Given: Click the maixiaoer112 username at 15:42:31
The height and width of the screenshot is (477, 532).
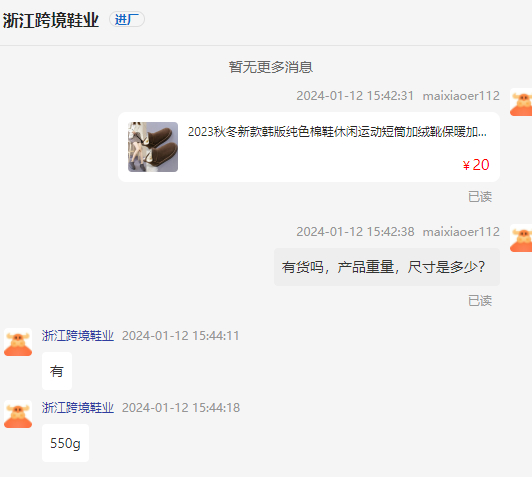Looking at the screenshot, I should coord(461,96).
